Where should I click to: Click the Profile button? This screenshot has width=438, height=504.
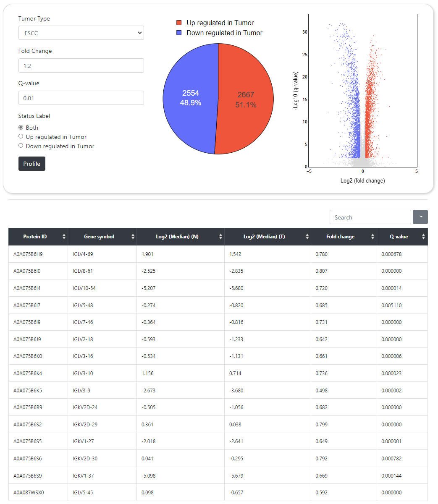tap(32, 164)
